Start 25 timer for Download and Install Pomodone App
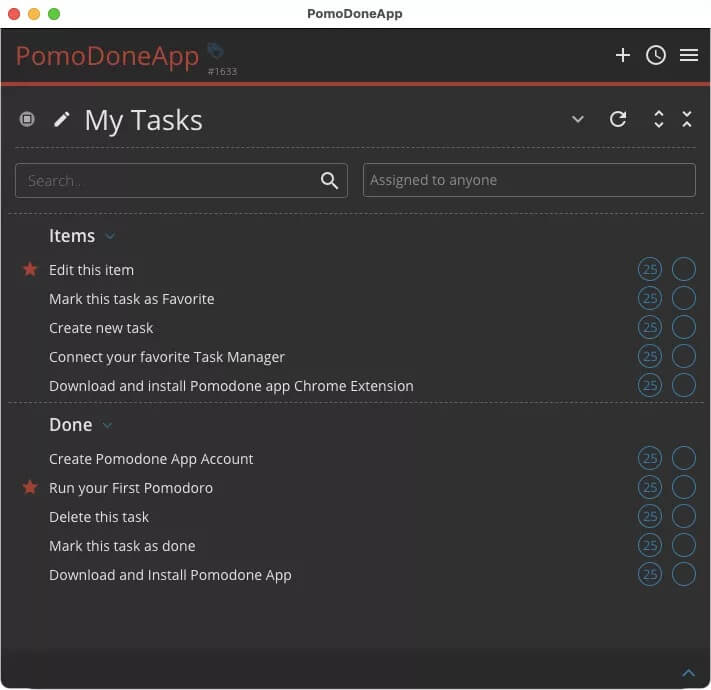The height and width of the screenshot is (690, 711). 649,574
